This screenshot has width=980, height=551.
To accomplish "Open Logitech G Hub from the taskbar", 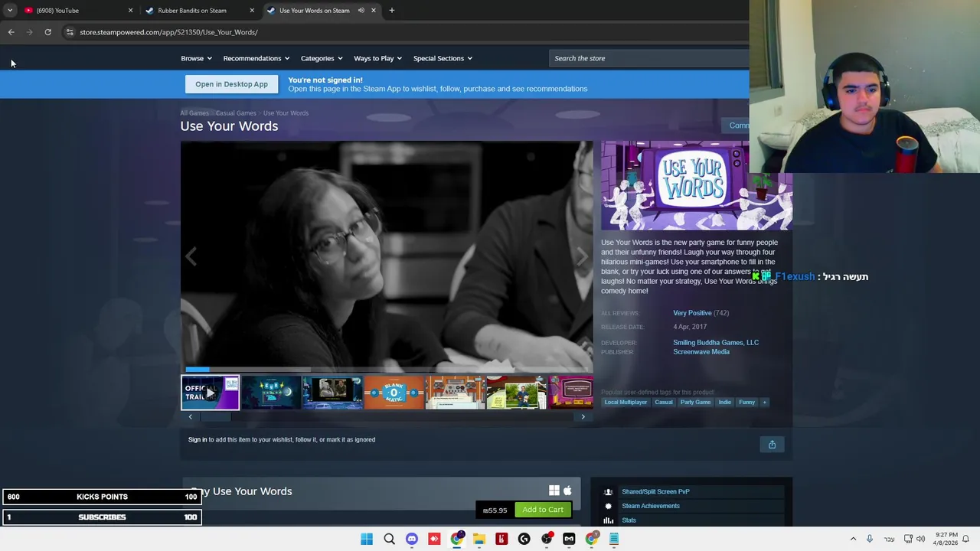I will 524,540.
